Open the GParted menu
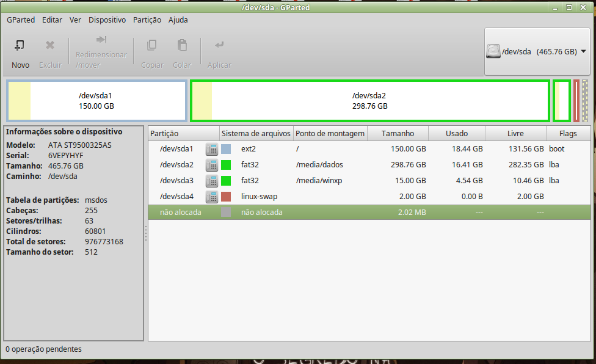This screenshot has height=364, width=596. (21, 20)
